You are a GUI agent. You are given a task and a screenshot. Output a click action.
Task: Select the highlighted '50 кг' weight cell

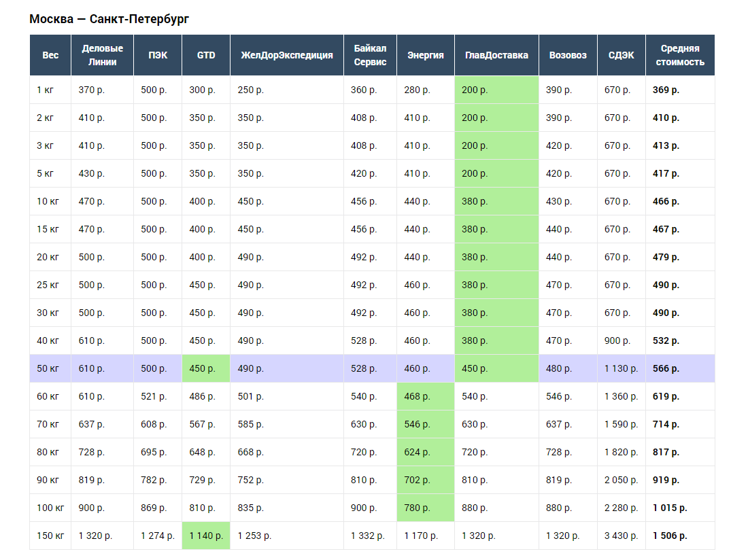tap(50, 368)
